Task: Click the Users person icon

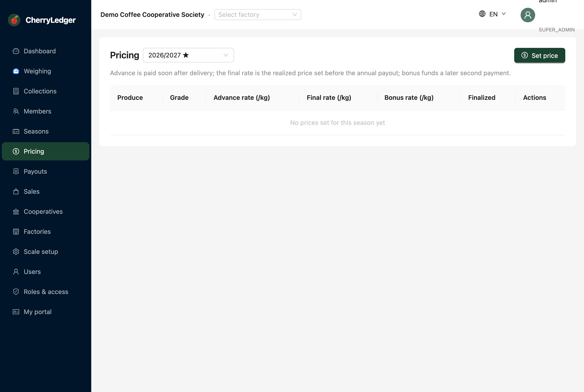Action: pyautogui.click(x=16, y=272)
